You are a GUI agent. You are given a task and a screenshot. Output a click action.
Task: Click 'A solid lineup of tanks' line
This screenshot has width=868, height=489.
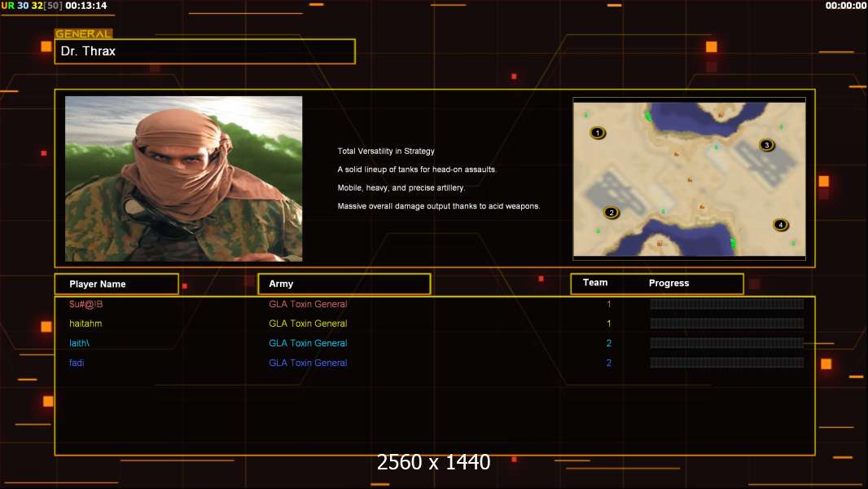pyautogui.click(x=417, y=170)
